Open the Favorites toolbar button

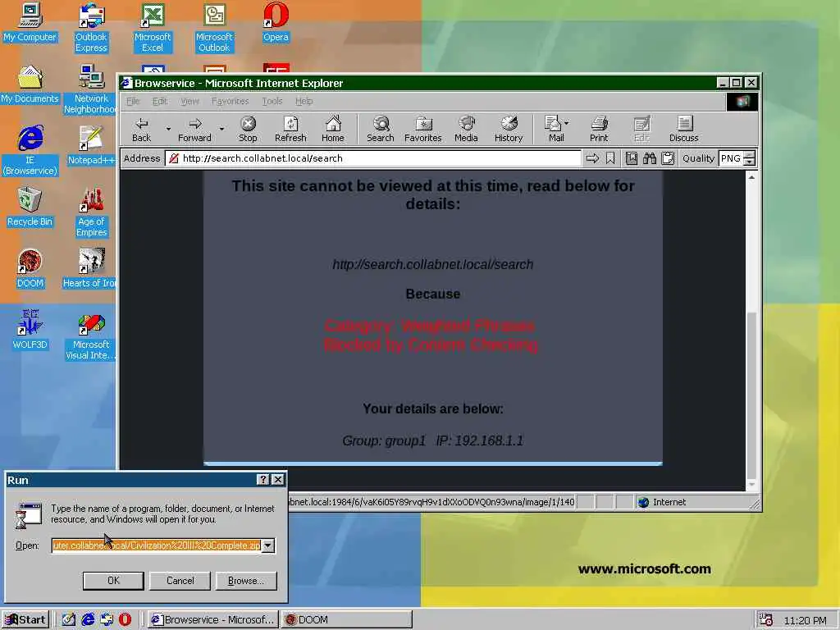423,129
